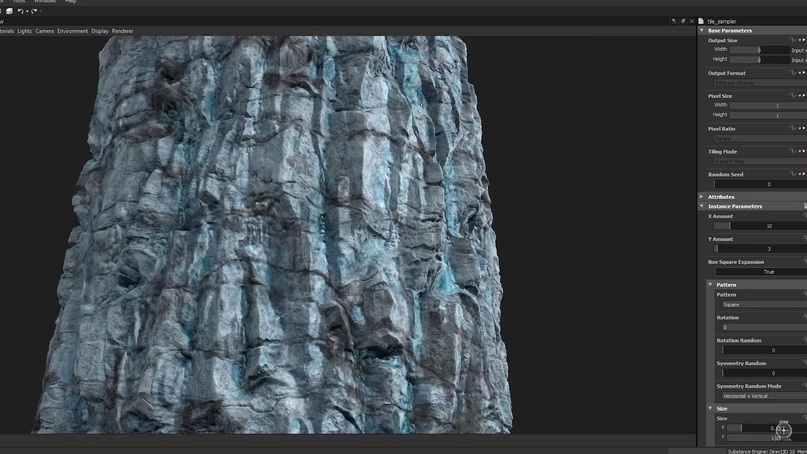Open Output Size inheritance dropdown arrow
Viewport: 807px width, 454px height.
800,40
